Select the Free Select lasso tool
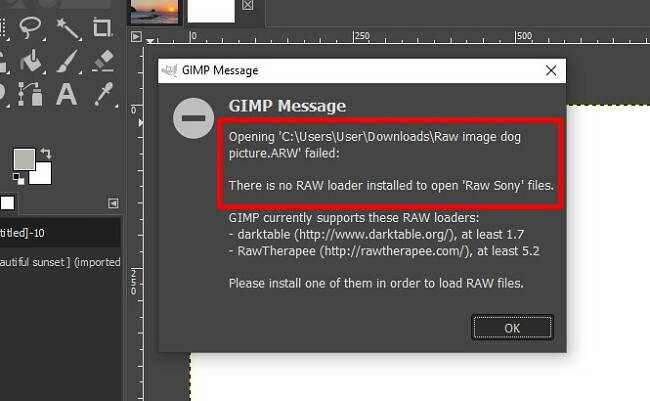The width and height of the screenshot is (650, 401). coord(30,27)
